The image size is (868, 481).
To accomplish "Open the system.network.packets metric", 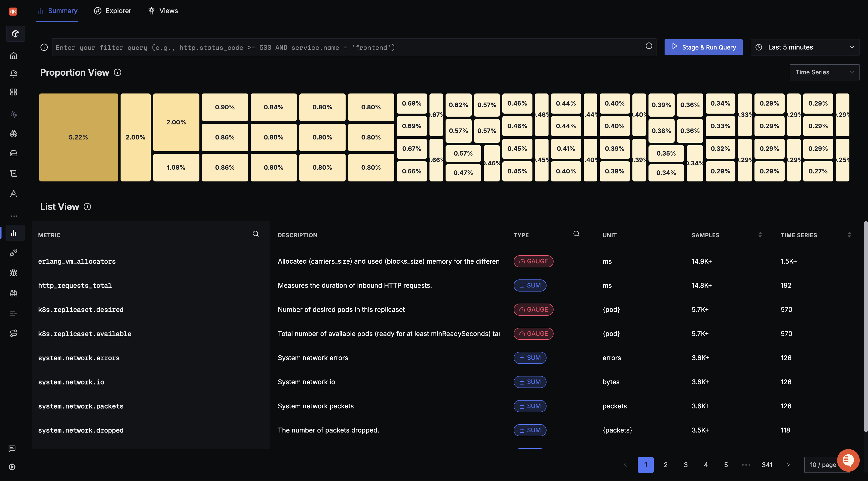I will click(81, 406).
